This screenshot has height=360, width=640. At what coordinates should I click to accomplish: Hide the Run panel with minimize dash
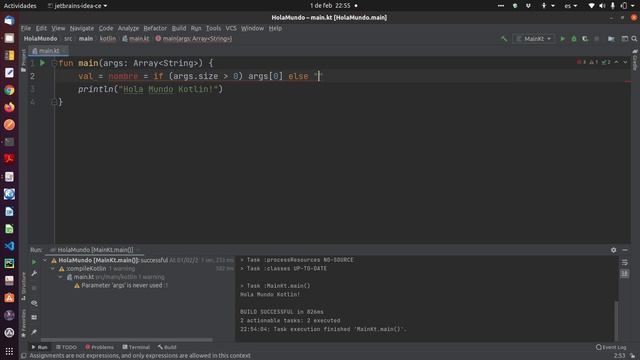click(x=625, y=250)
